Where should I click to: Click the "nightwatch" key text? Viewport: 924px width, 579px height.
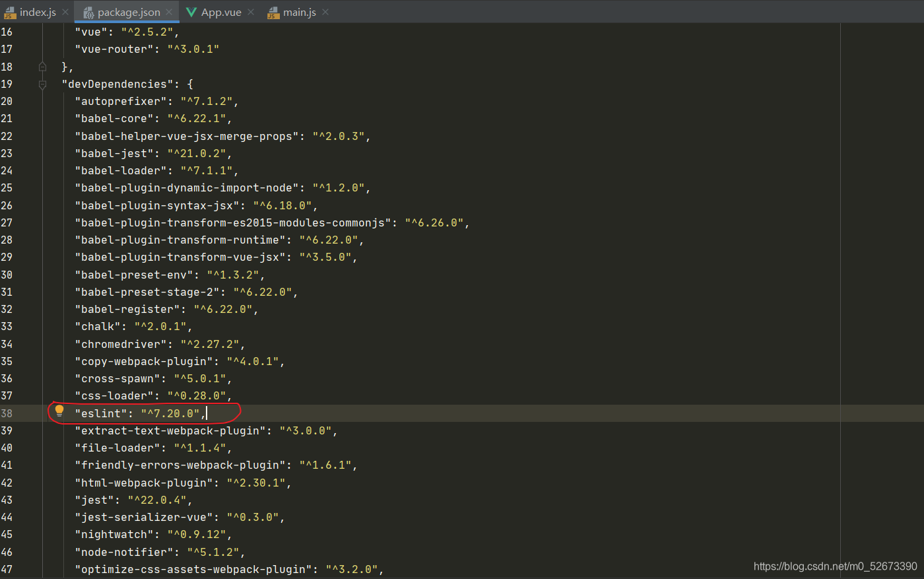click(x=114, y=534)
